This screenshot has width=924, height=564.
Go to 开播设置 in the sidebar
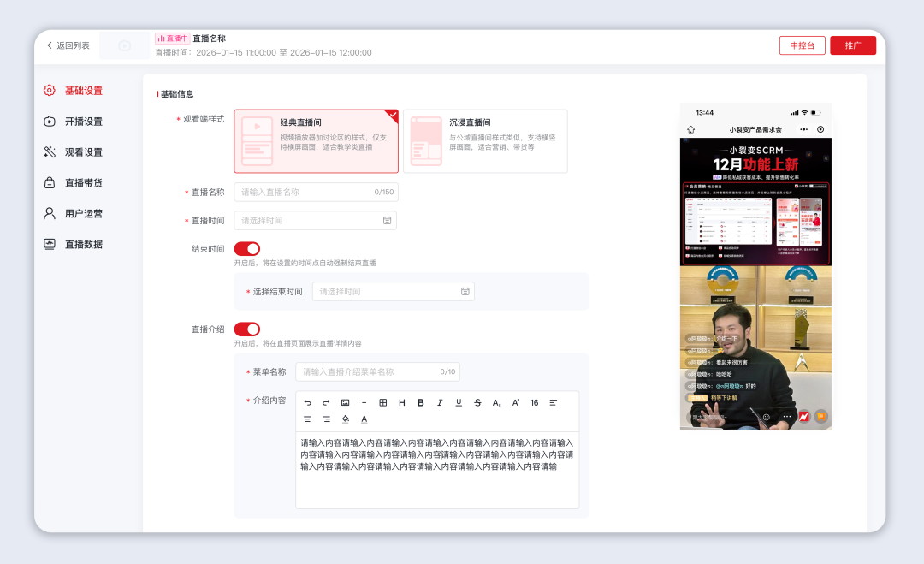pos(83,122)
